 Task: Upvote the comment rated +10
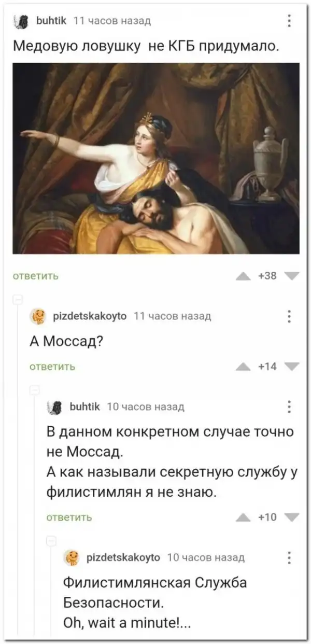243,516
